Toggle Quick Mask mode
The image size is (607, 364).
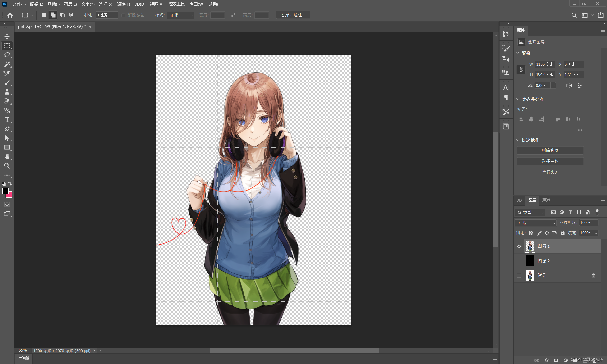tap(7, 204)
